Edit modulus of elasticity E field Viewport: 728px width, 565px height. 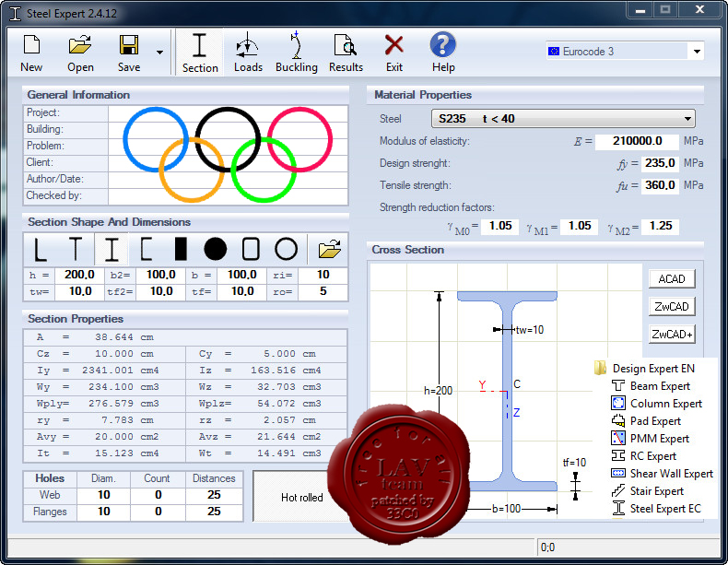pos(637,141)
